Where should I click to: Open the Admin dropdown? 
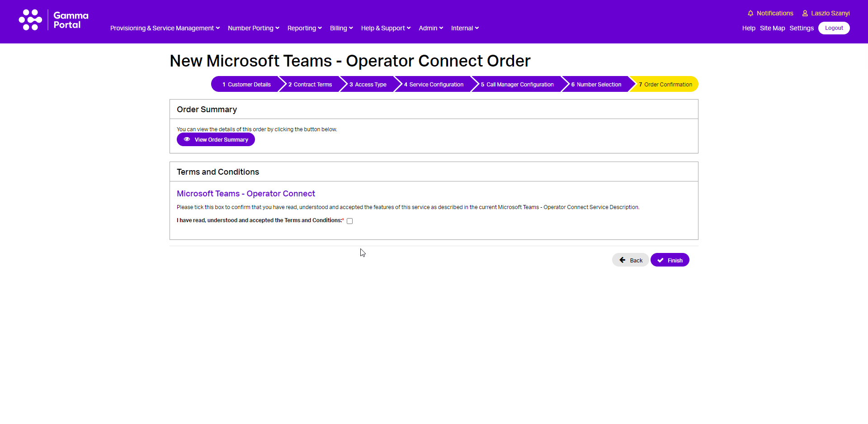[x=431, y=28]
